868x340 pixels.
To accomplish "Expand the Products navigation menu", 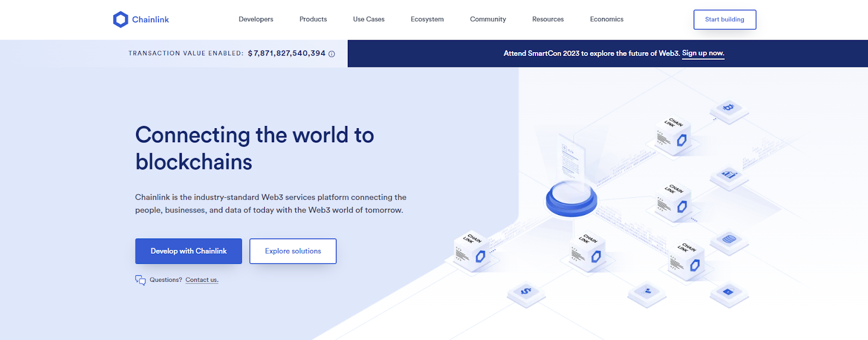I will click(x=313, y=20).
